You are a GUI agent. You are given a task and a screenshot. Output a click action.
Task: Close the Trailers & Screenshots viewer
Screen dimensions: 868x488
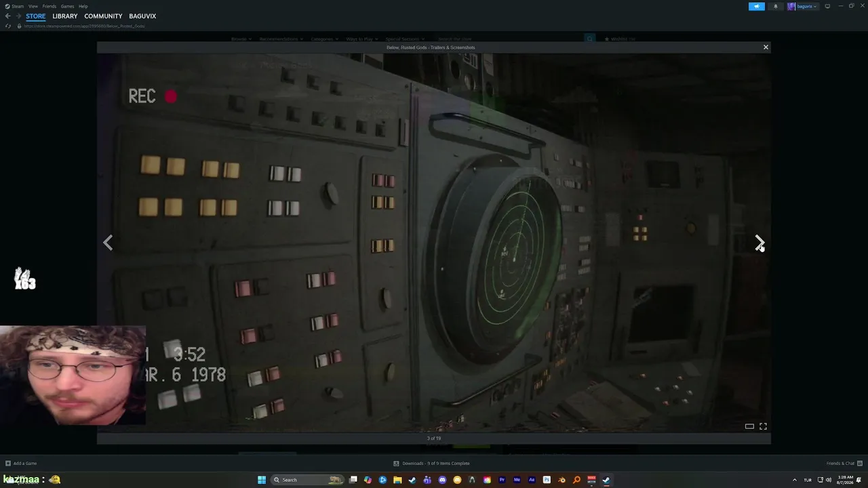[766, 47]
